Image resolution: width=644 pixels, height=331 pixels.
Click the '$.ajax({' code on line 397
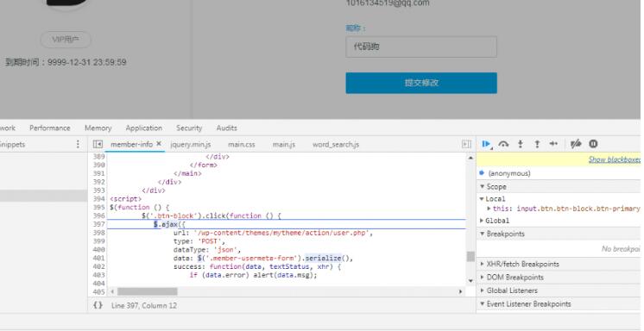coord(169,224)
